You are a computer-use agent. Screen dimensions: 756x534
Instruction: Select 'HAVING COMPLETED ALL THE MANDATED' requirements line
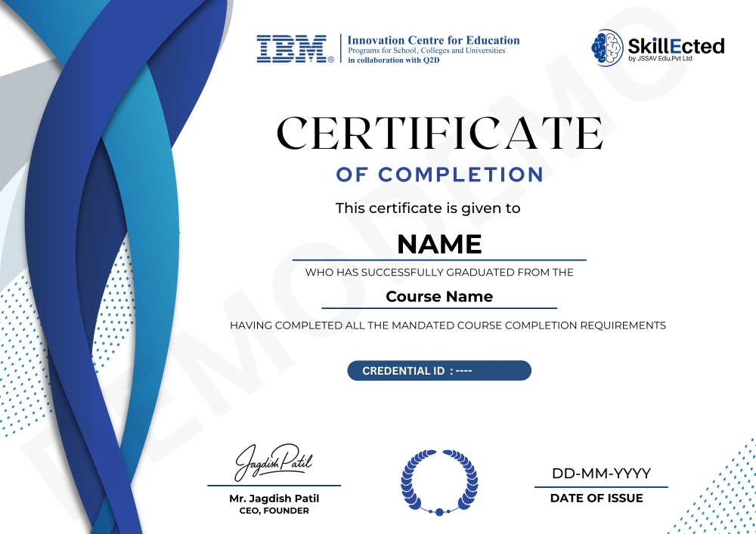448,326
